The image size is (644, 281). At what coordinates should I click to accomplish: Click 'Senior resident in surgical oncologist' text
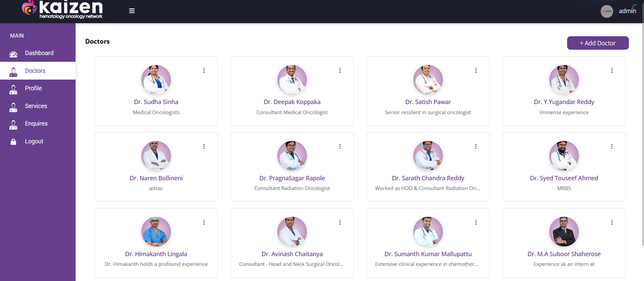[428, 112]
